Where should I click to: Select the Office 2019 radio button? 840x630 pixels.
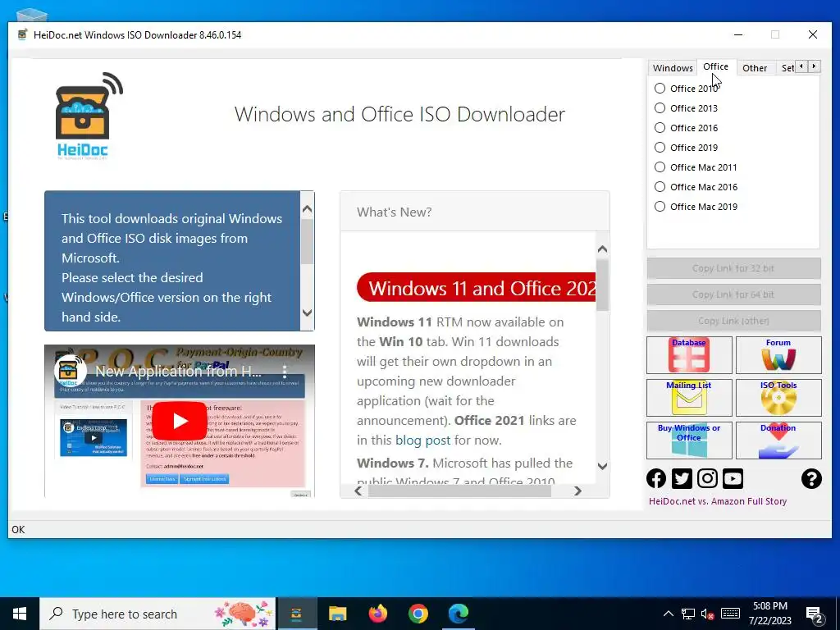(660, 148)
